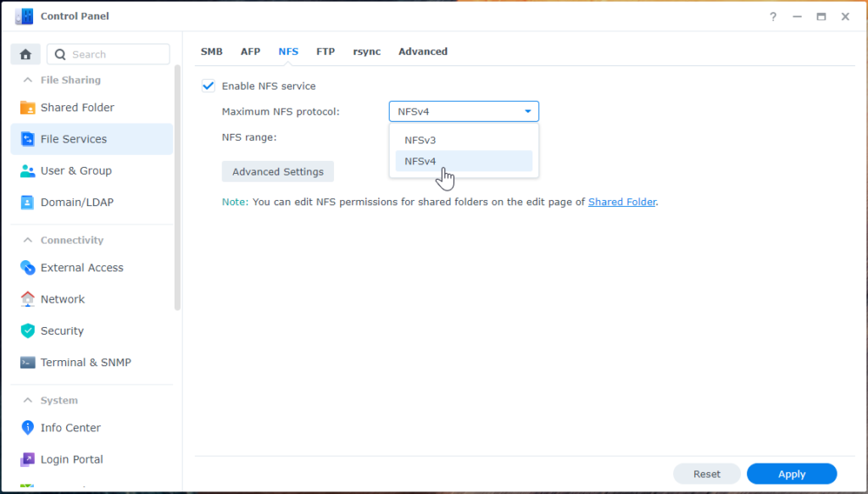Open Network settings in sidebar
868x494 pixels.
[x=63, y=298]
